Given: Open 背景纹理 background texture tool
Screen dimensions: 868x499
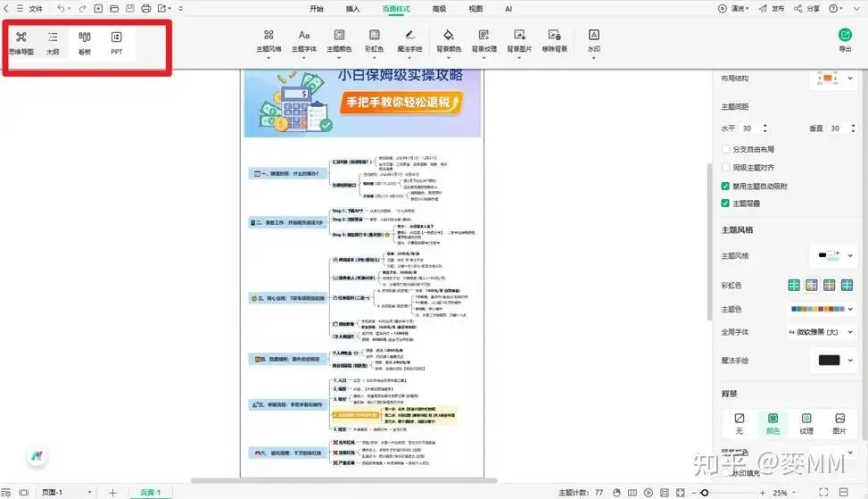Looking at the screenshot, I should (484, 42).
